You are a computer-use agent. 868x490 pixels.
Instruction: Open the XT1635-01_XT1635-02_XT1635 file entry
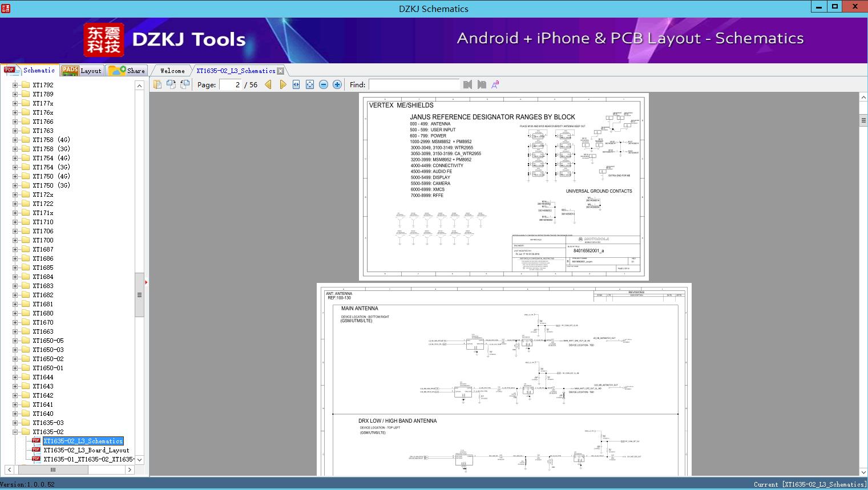[x=89, y=459]
